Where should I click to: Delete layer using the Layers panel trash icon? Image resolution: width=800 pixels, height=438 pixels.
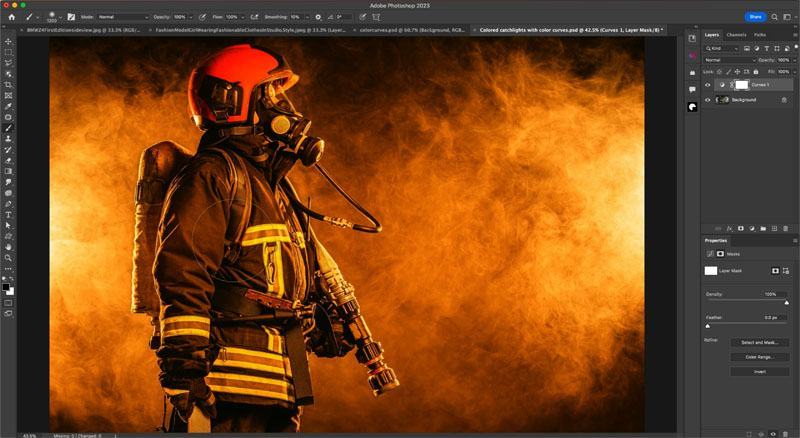[786, 228]
